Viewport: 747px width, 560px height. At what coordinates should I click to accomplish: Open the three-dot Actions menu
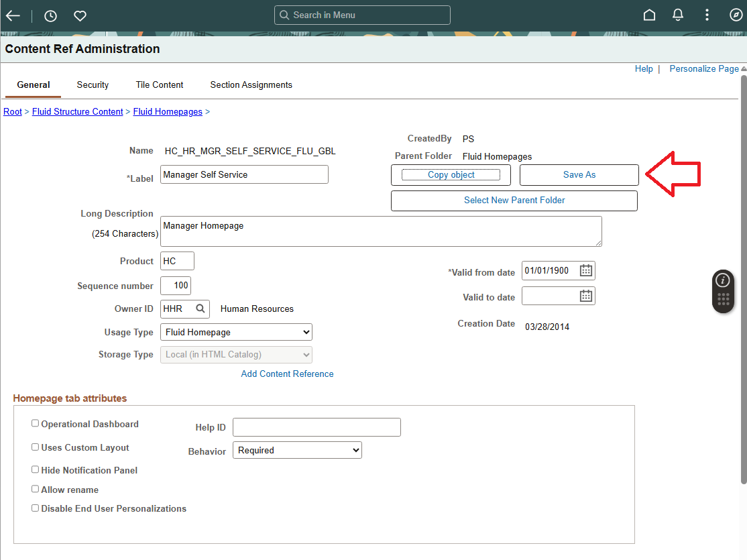click(707, 15)
